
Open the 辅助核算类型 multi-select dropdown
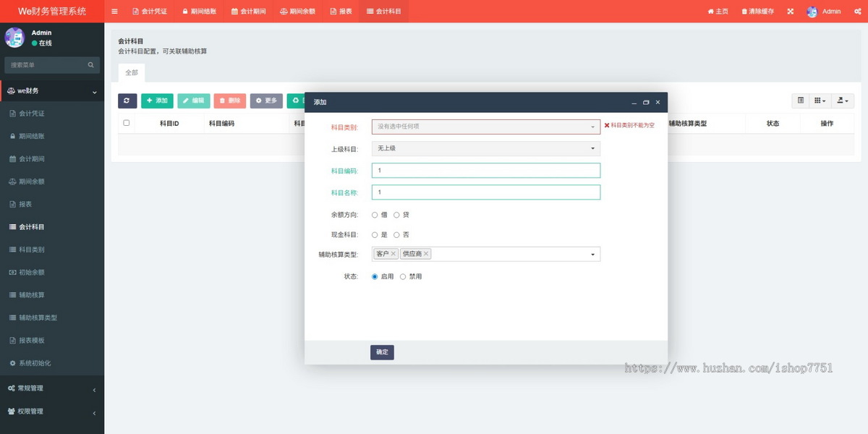(486, 254)
